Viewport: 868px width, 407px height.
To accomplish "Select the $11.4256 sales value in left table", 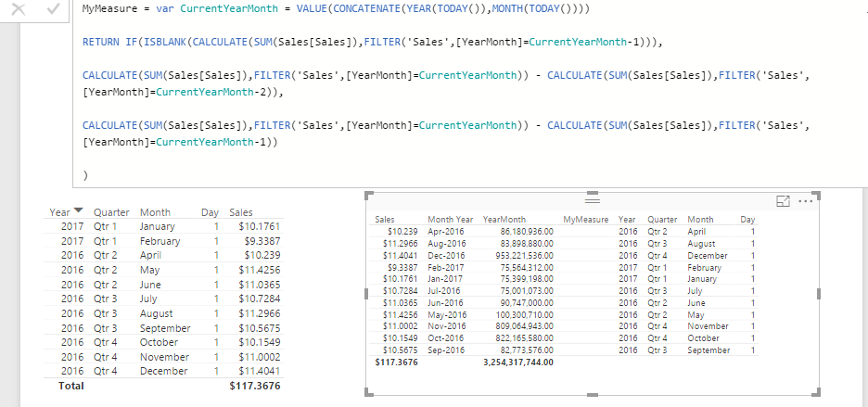I will pyautogui.click(x=260, y=270).
